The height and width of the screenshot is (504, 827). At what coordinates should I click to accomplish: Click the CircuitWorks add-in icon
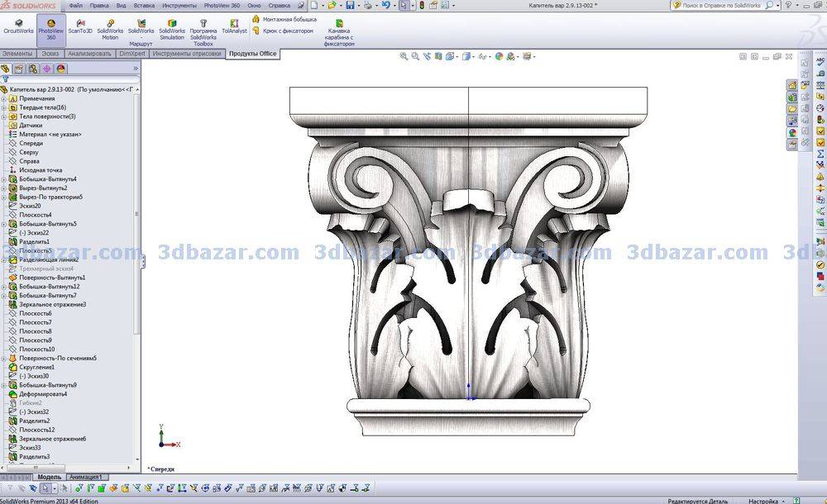(x=17, y=27)
